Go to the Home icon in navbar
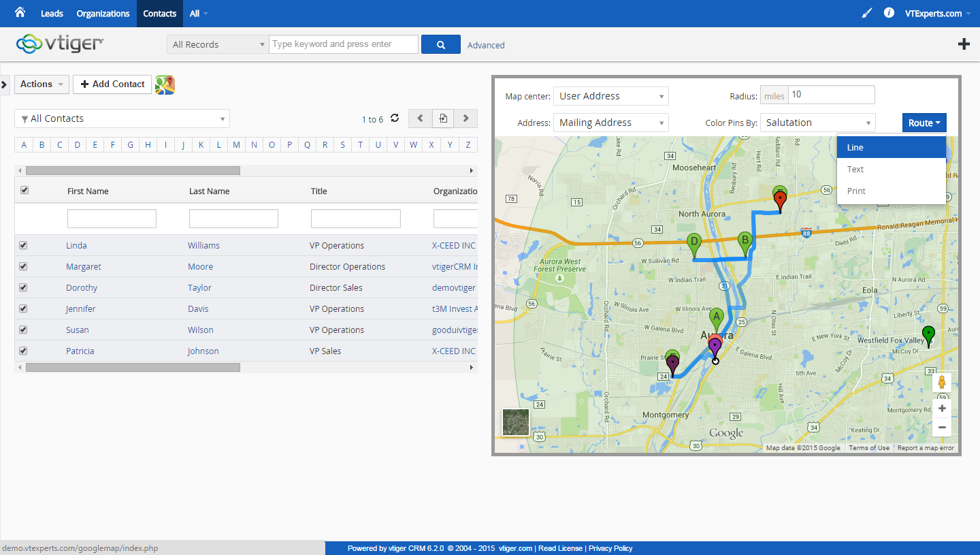The width and height of the screenshot is (980, 555). point(20,13)
